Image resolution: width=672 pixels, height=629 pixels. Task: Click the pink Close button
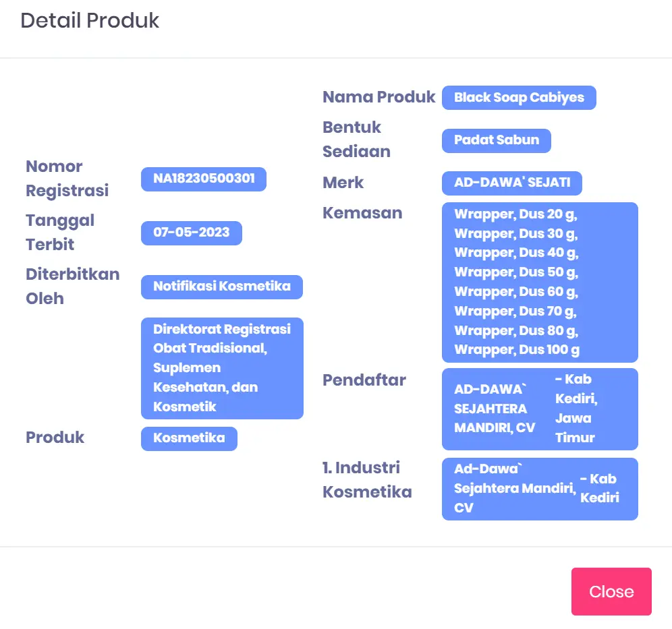pyautogui.click(x=611, y=591)
